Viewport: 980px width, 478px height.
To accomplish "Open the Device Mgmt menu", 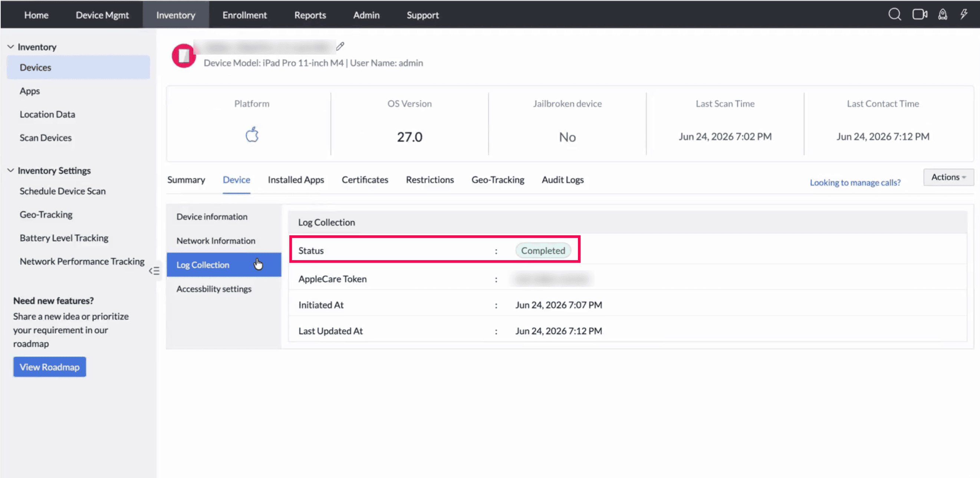I will click(x=102, y=15).
